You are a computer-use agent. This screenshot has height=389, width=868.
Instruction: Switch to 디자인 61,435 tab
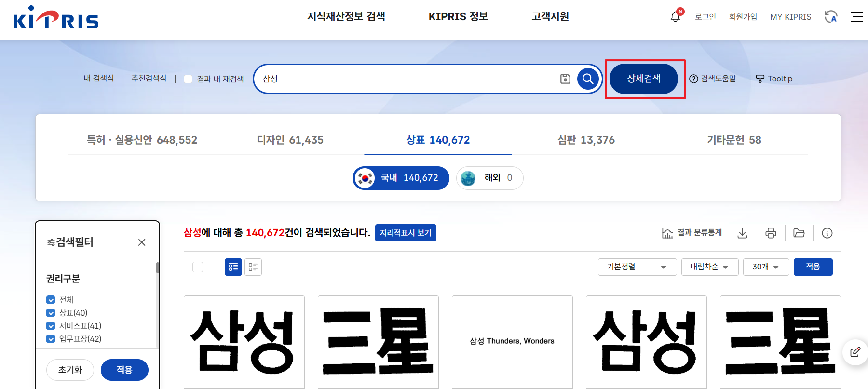point(290,140)
